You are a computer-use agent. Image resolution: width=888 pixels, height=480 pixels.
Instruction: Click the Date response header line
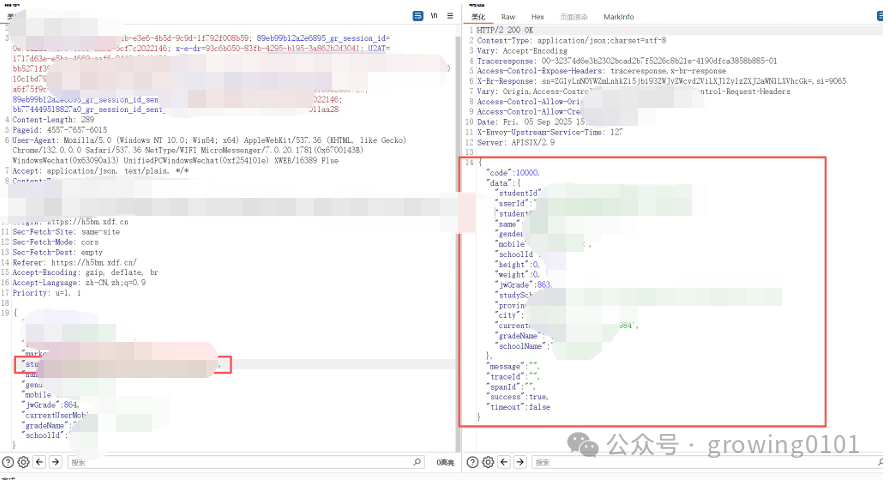[x=531, y=122]
